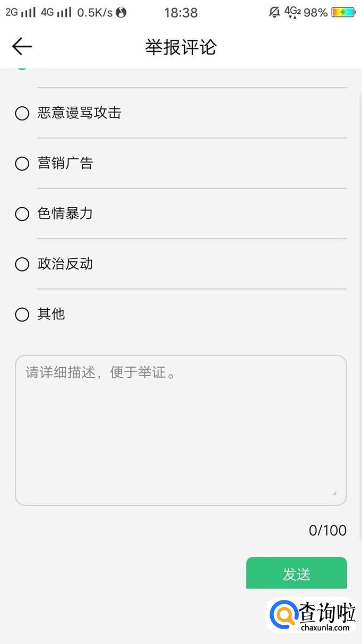Tap the 4G2 network status icon
Screen dimensions: 362x644
click(292, 12)
